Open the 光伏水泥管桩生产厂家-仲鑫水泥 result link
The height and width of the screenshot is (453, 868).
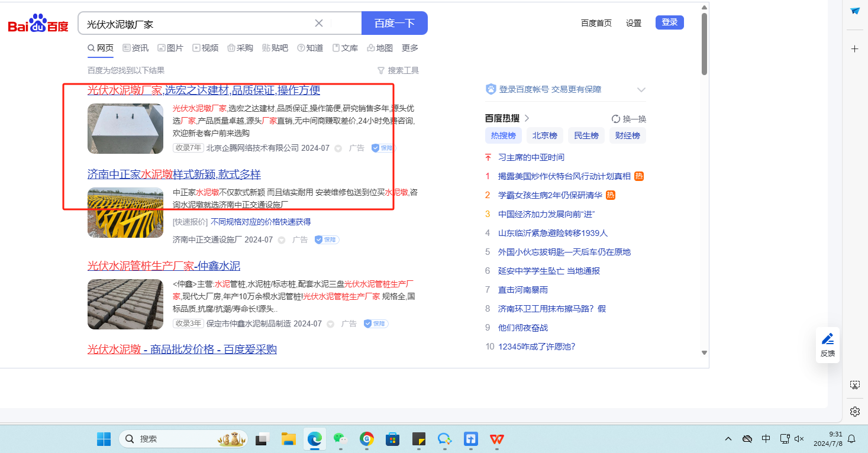163,266
